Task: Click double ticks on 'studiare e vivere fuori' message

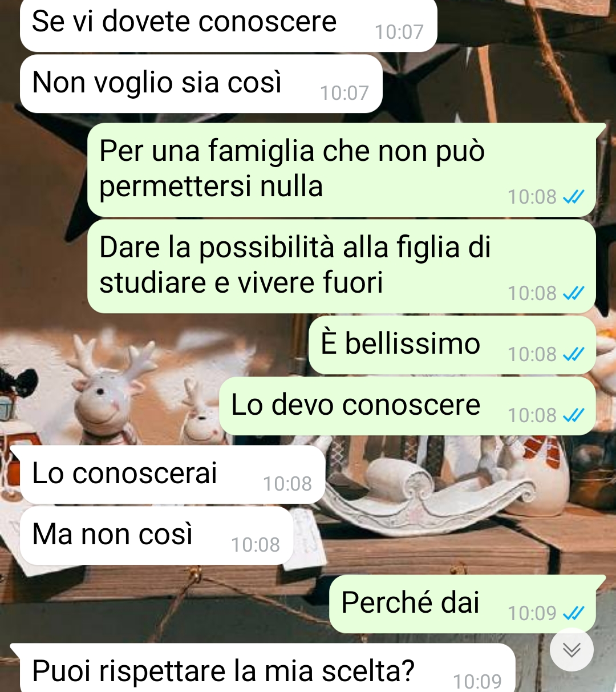Action: (573, 293)
